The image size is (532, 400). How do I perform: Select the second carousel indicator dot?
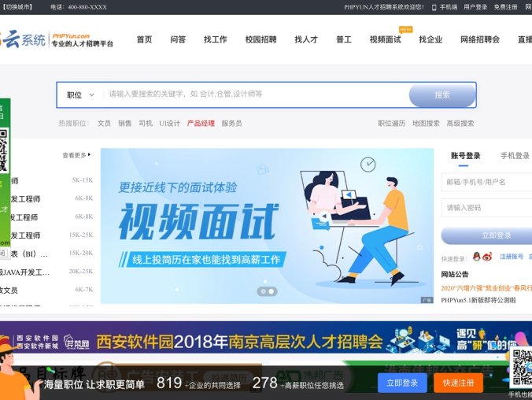[271, 291]
